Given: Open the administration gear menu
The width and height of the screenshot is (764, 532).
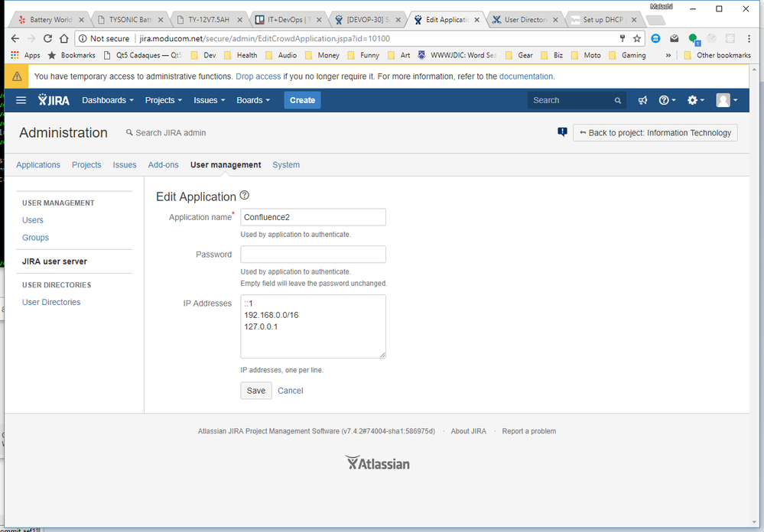Looking at the screenshot, I should pyautogui.click(x=696, y=100).
